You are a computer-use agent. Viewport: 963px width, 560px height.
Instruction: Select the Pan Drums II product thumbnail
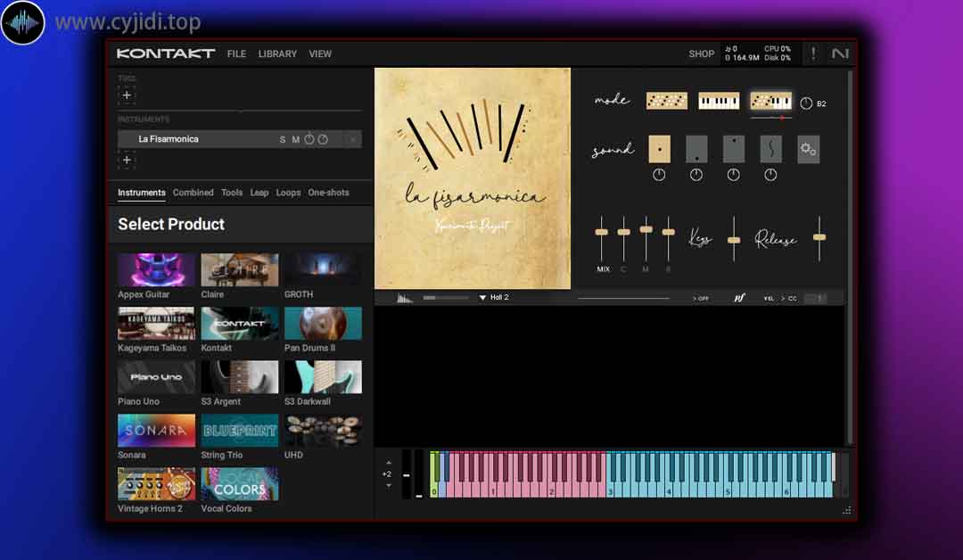pos(323,323)
